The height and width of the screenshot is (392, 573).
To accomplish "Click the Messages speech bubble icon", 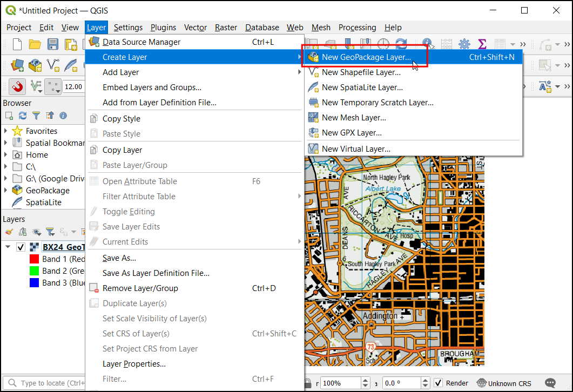I will (x=550, y=383).
